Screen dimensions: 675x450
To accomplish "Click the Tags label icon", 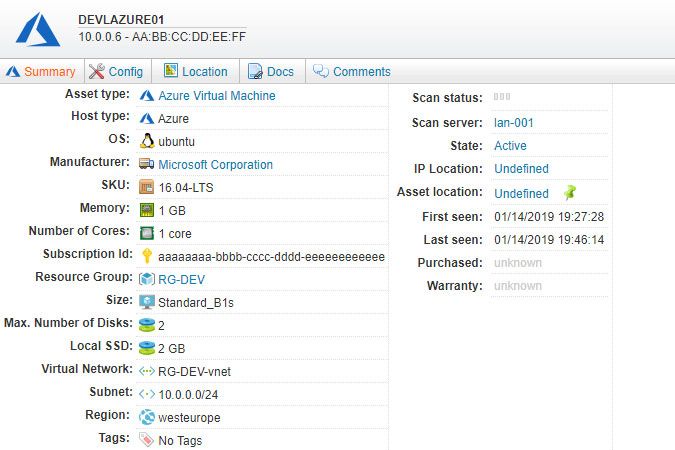I will point(147,440).
